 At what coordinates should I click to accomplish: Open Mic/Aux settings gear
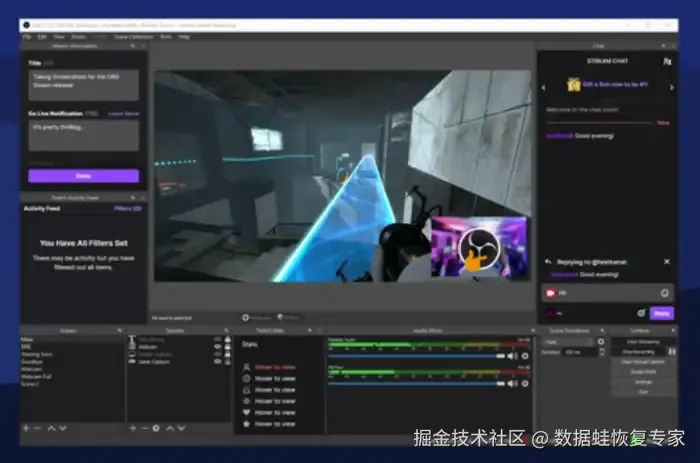[525, 384]
